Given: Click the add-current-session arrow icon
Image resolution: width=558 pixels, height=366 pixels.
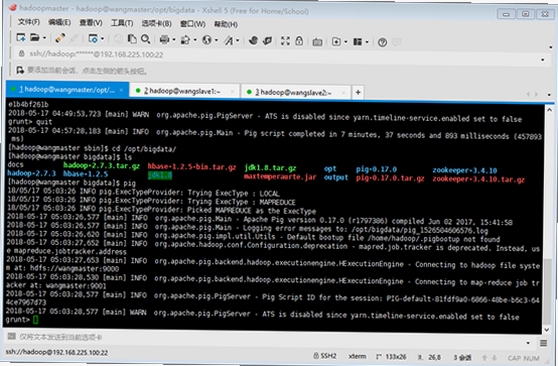Looking at the screenshot, I should point(20,70).
